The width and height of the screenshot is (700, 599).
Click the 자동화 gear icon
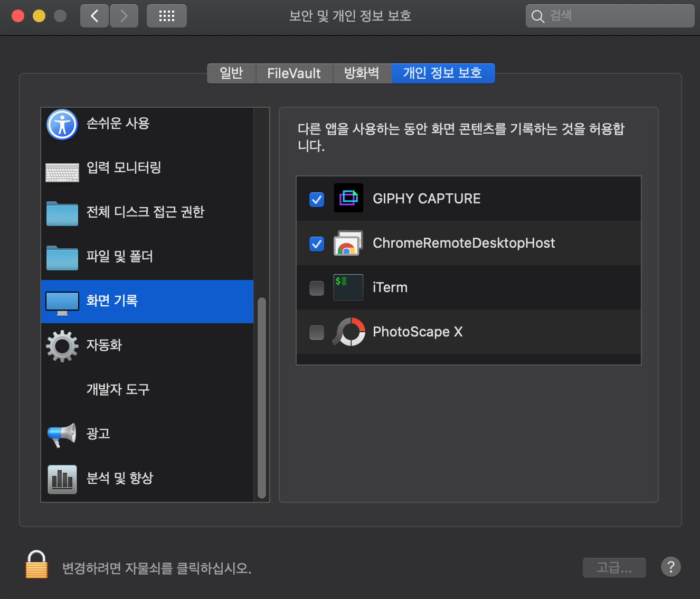point(62,345)
